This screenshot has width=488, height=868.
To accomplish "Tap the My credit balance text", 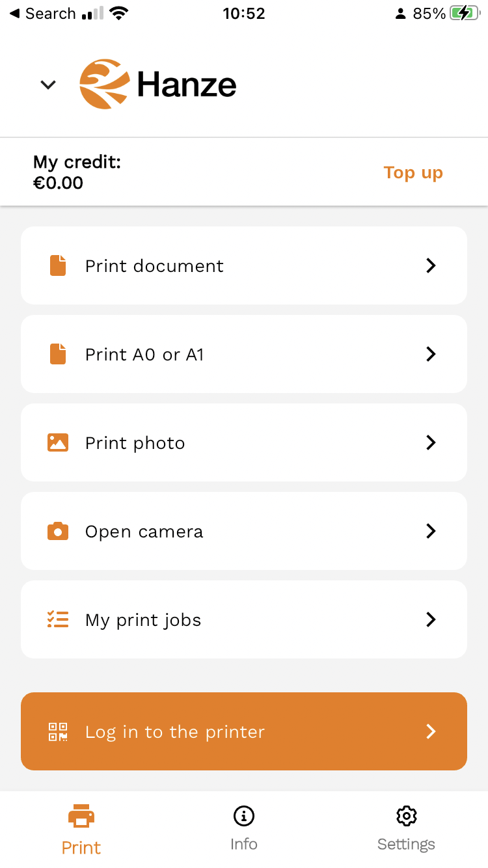I will click(x=77, y=172).
